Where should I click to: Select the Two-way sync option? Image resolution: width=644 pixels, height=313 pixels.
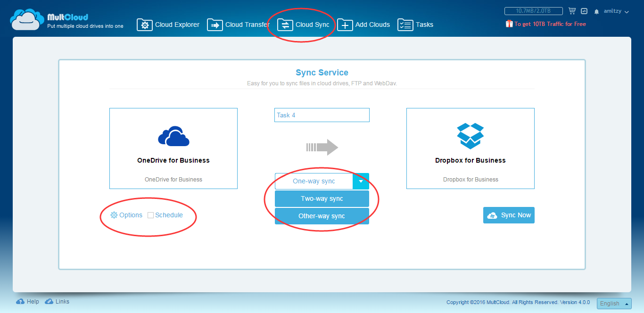coord(322,198)
